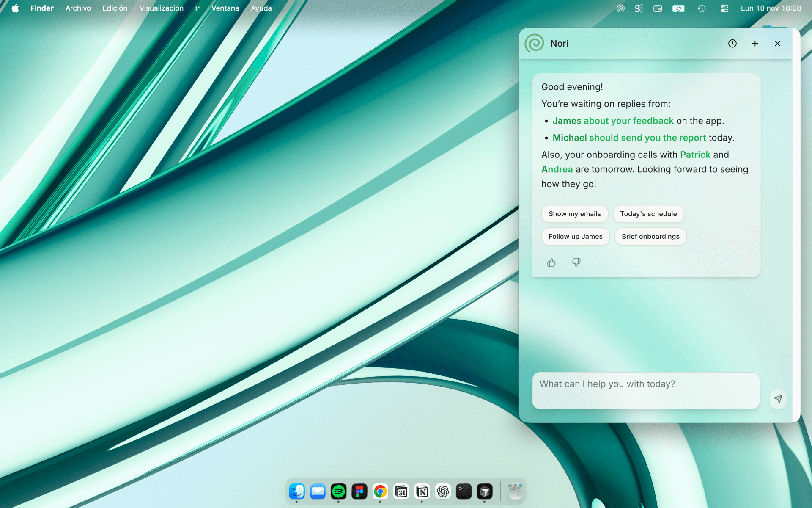Open Spotify from the Dock
Viewport: 812px width, 508px height.
(x=338, y=491)
